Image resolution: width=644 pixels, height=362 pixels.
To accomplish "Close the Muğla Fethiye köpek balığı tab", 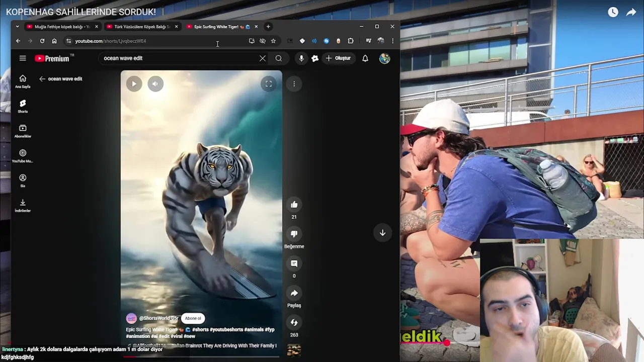I will [97, 27].
